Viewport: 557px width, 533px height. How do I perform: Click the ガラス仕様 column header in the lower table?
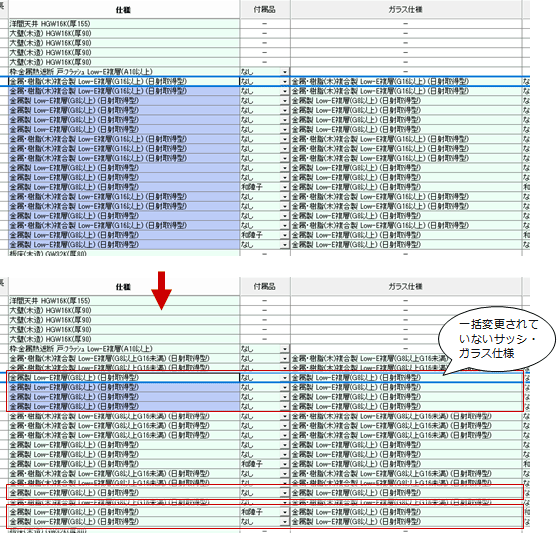click(406, 286)
